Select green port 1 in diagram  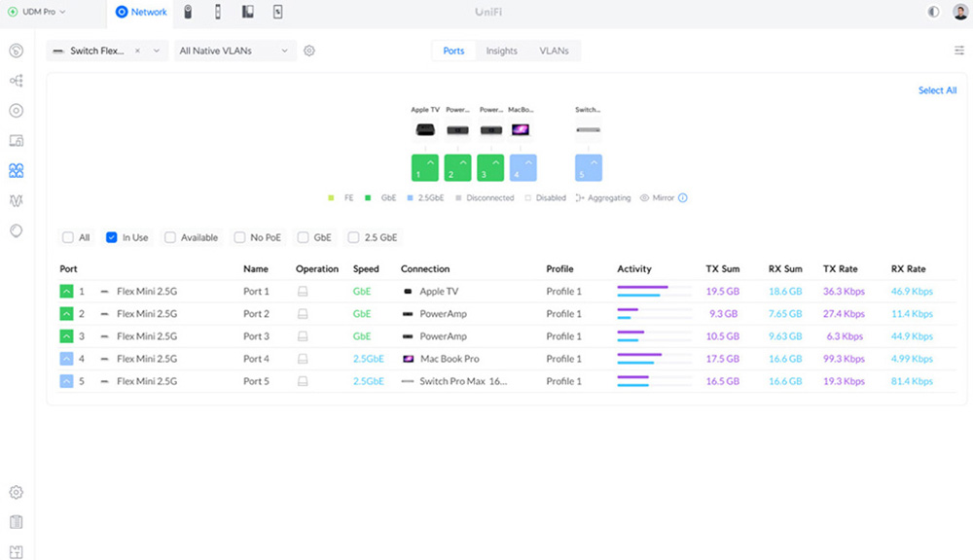425,168
